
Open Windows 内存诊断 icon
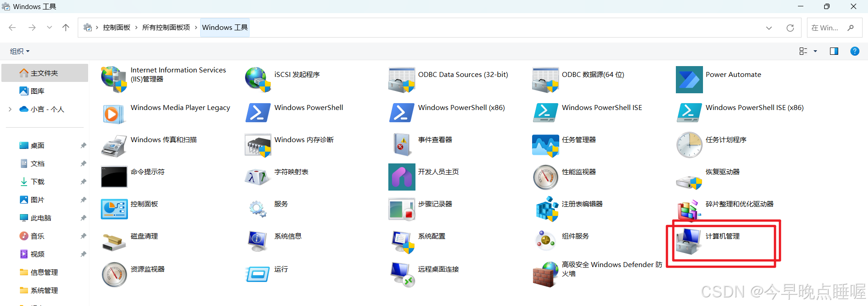pos(258,145)
